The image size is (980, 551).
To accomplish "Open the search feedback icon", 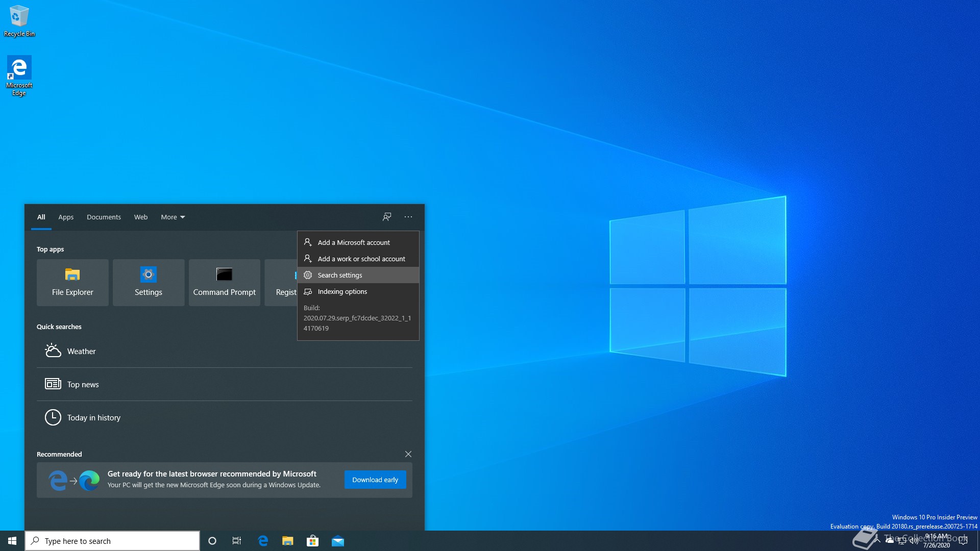I will [387, 217].
